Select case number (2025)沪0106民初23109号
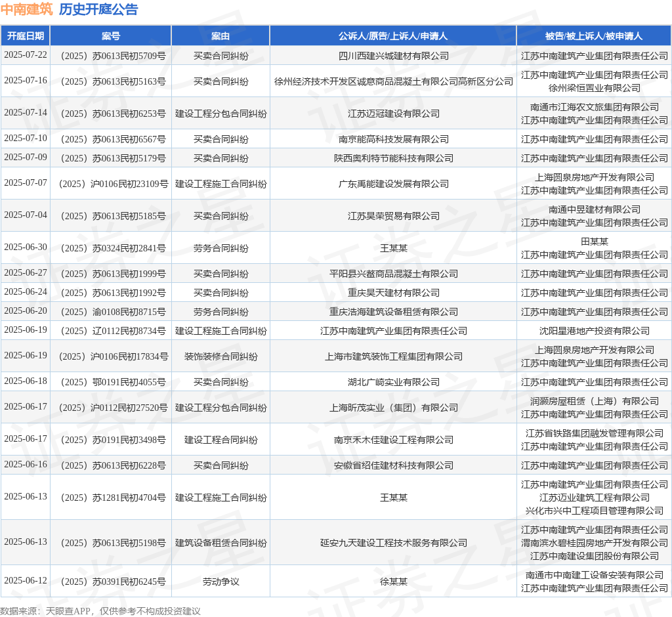The image size is (672, 617). coord(113,184)
